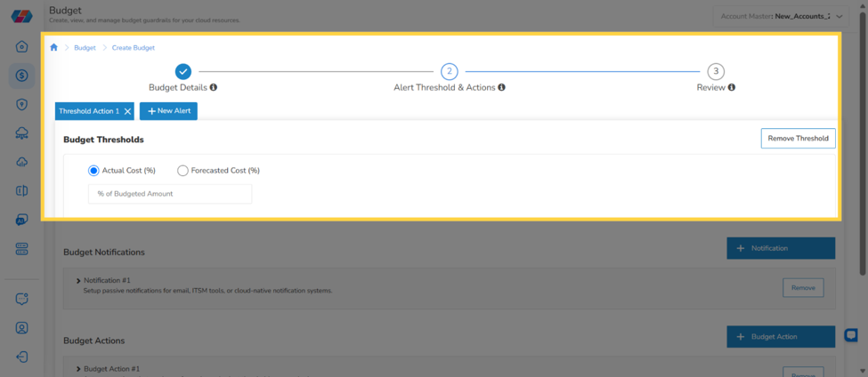
Task: Click the Budget Thresholds heading
Action: (104, 140)
